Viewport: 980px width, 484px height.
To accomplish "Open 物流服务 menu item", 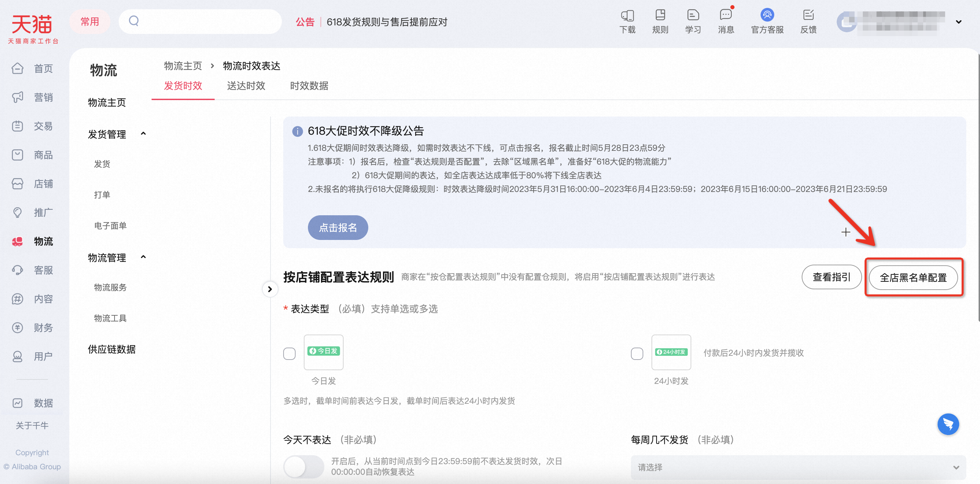I will [x=110, y=288].
